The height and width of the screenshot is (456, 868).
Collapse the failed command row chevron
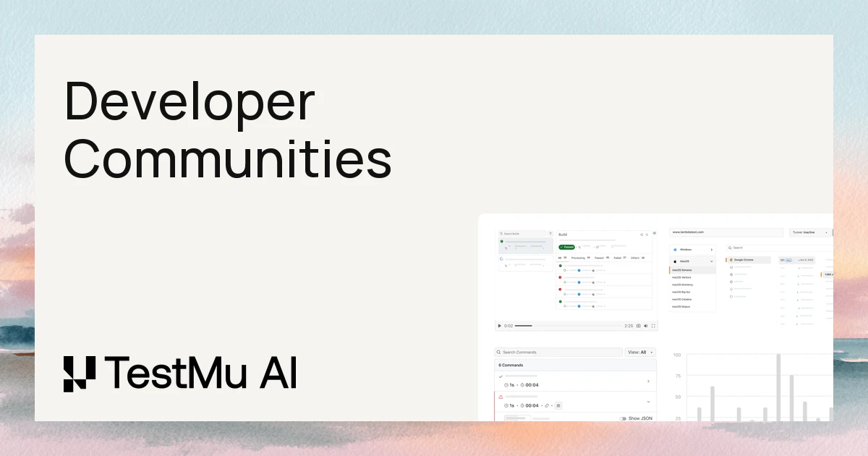pyautogui.click(x=648, y=402)
